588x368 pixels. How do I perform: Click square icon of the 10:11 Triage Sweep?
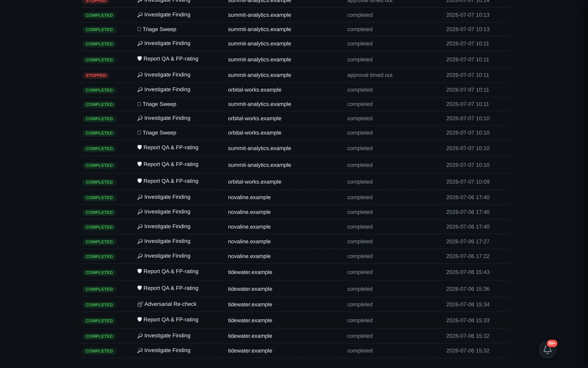click(x=139, y=104)
